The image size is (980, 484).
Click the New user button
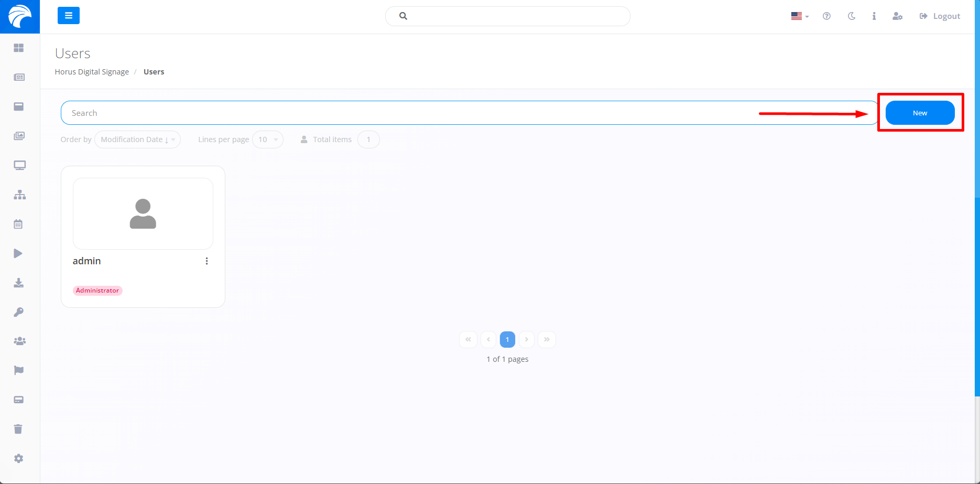click(919, 113)
